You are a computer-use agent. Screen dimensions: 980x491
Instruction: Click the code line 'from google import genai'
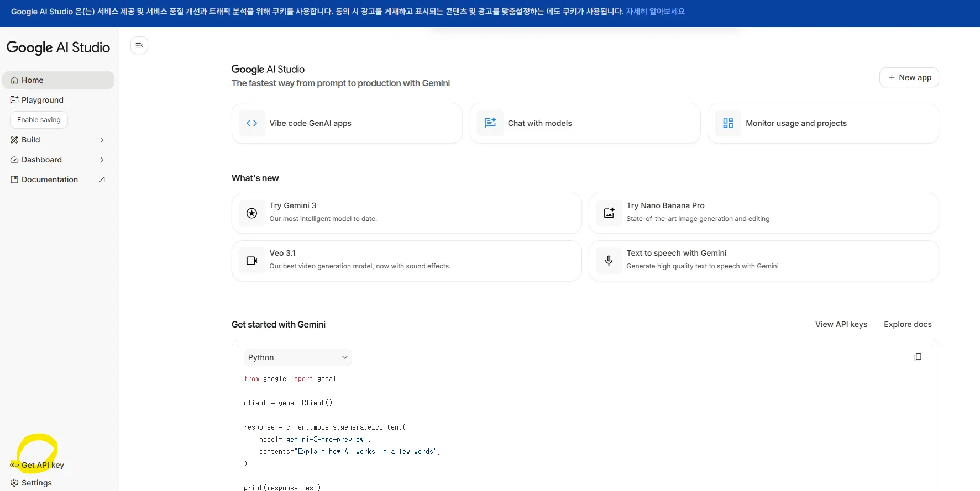(290, 379)
